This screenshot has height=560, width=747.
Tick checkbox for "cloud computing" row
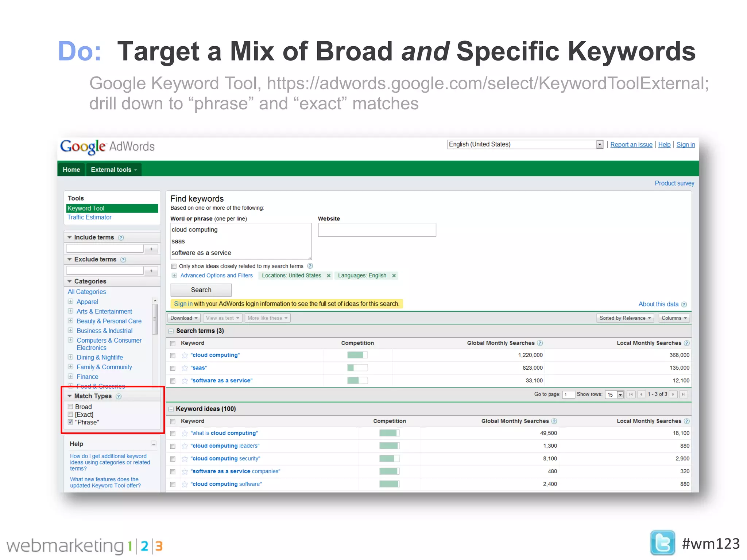coord(173,355)
